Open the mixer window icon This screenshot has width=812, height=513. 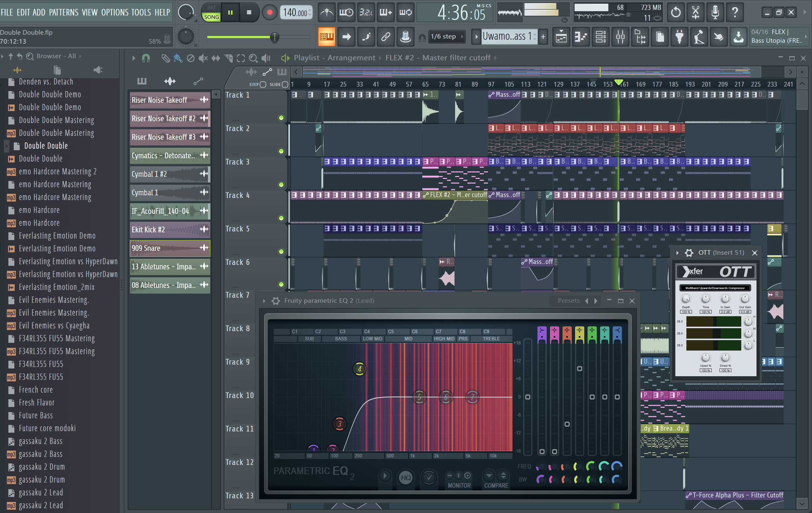tap(620, 36)
